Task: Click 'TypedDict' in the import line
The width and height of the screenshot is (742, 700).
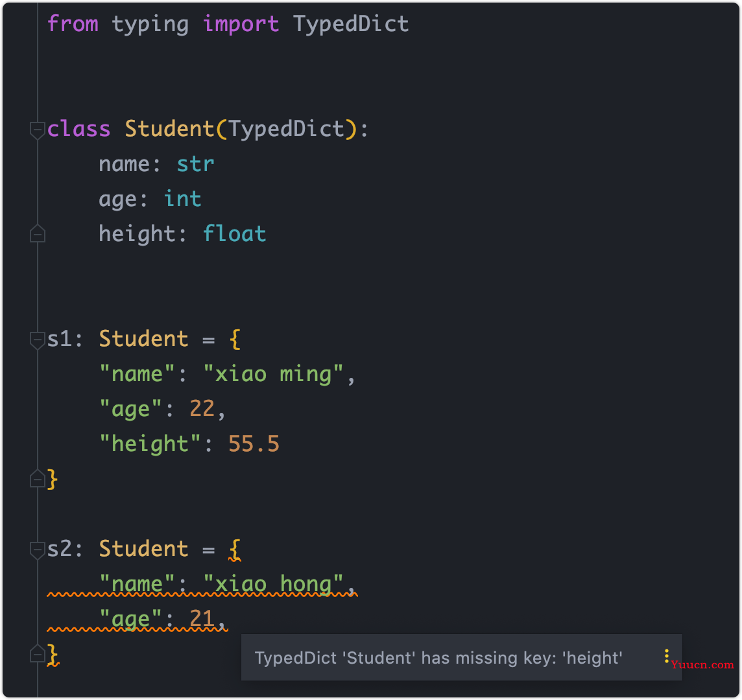Action: coord(351,25)
